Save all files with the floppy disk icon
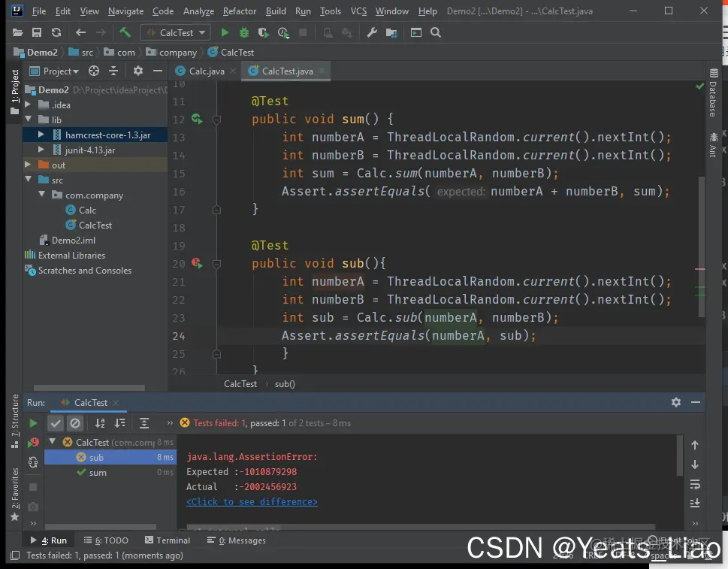This screenshot has height=569, width=728. click(x=37, y=32)
